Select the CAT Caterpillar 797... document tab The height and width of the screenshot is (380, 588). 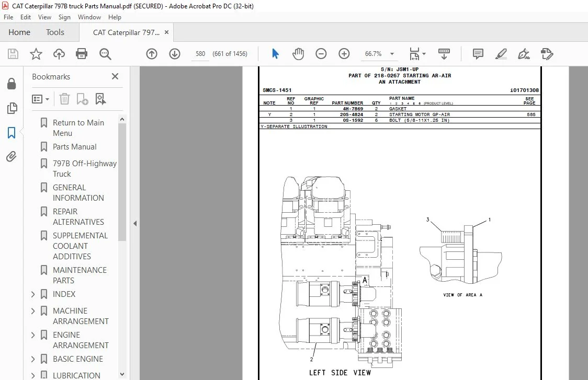click(x=126, y=32)
